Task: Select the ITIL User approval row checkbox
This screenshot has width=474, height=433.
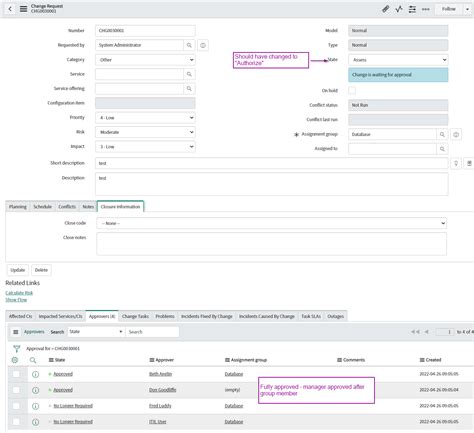Action: (16, 422)
